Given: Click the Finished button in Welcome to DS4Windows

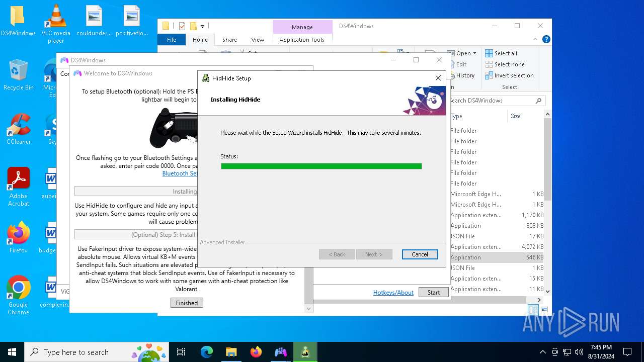Looking at the screenshot, I should click(x=187, y=303).
